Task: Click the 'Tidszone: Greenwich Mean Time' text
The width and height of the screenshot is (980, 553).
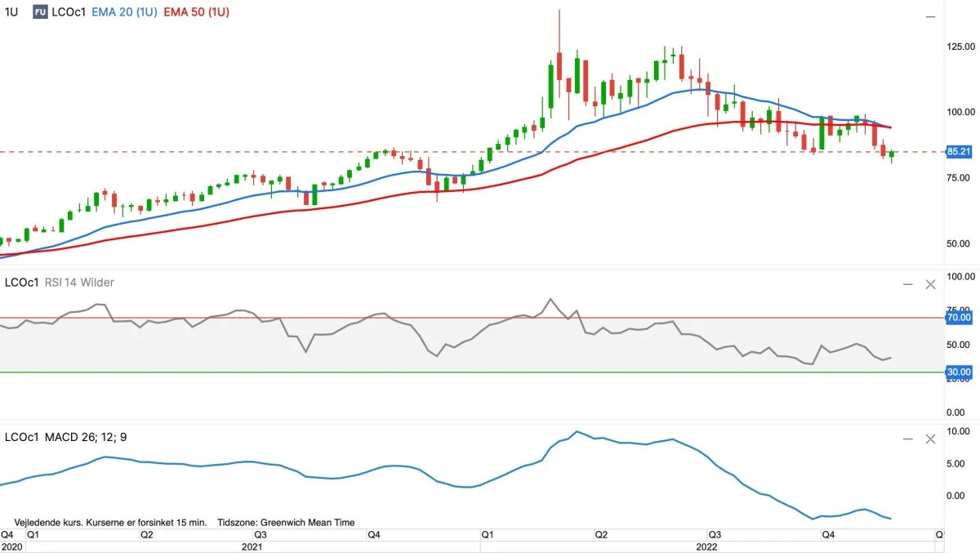Action: click(287, 522)
